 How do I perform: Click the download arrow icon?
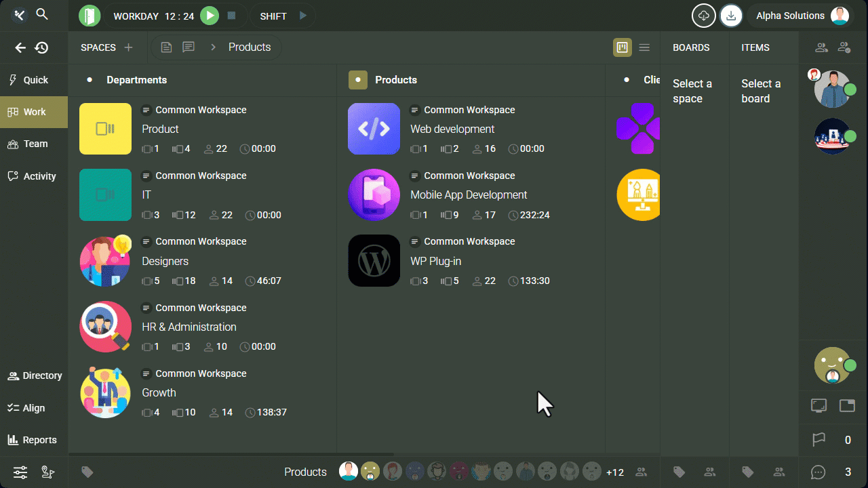pyautogui.click(x=730, y=16)
